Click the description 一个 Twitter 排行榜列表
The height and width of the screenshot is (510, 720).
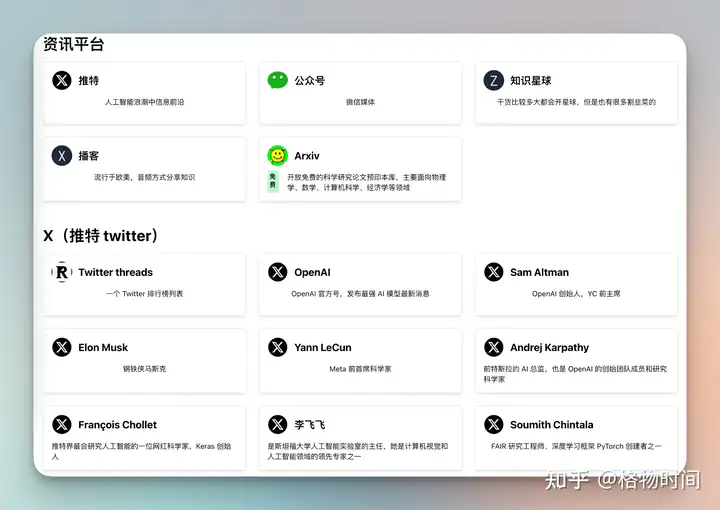click(x=144, y=294)
